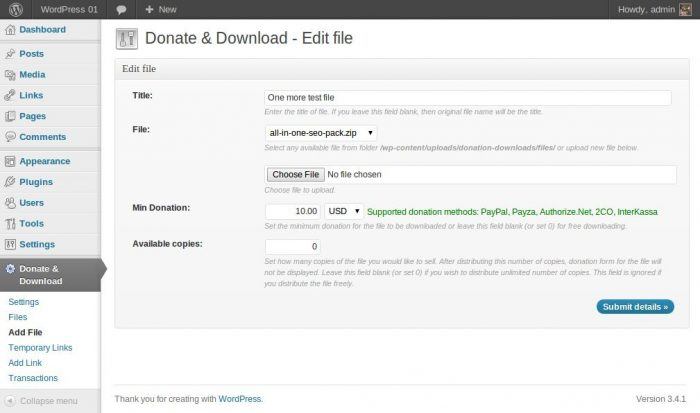Image resolution: width=700 pixels, height=413 pixels.
Task: Click the Collapse menu text
Action: tap(49, 401)
